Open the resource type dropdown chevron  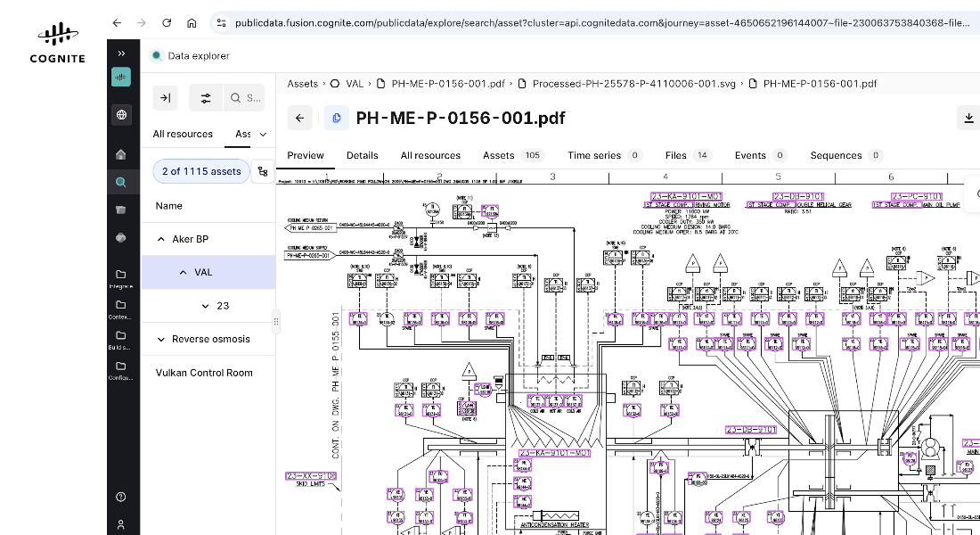click(263, 134)
